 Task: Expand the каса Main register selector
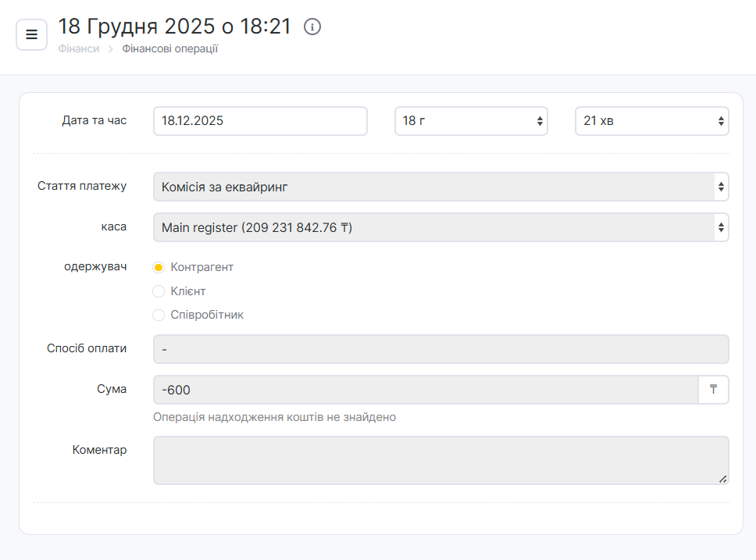[440, 227]
